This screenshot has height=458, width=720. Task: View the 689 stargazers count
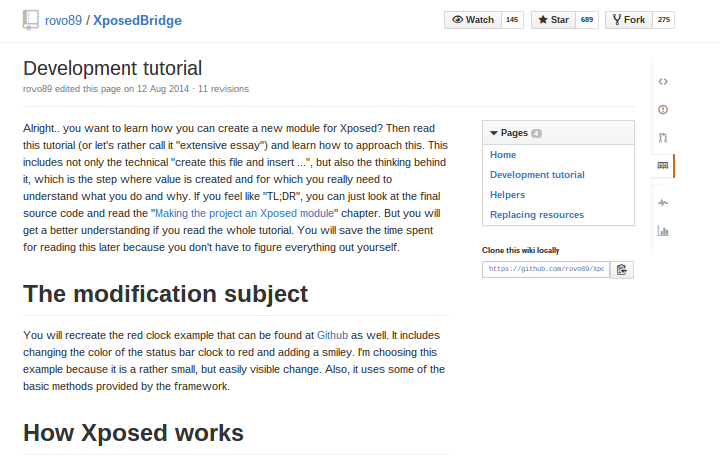point(587,20)
